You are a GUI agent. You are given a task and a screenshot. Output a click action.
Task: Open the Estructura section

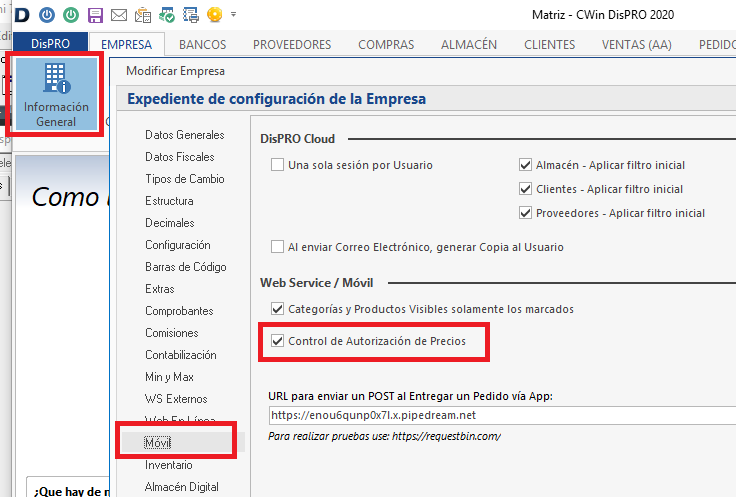coord(169,201)
